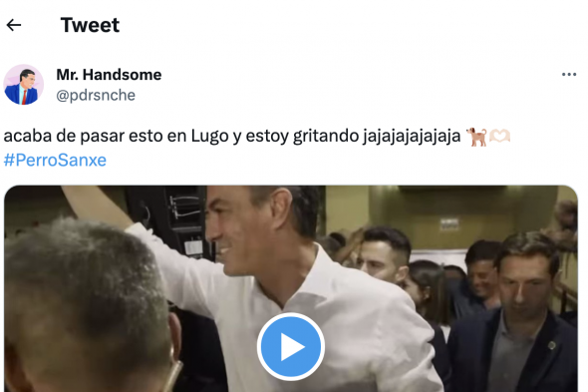Click the wall sign in video background

tap(448, 224)
